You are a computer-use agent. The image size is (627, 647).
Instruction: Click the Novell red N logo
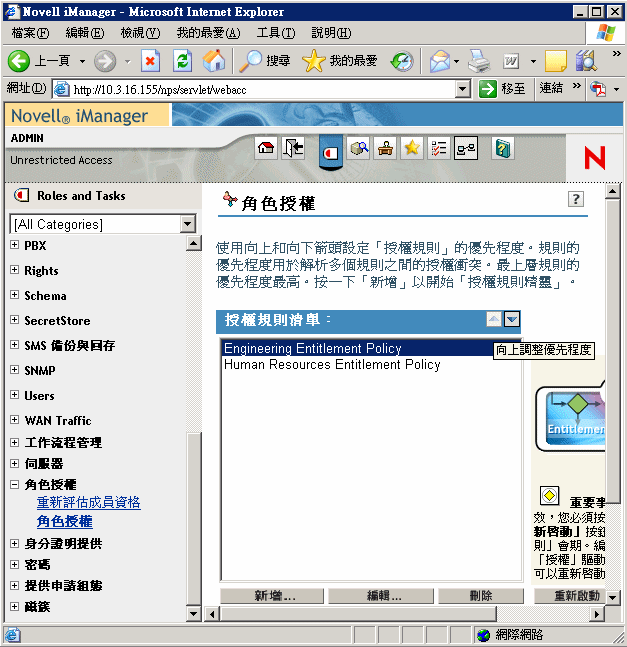click(x=594, y=158)
